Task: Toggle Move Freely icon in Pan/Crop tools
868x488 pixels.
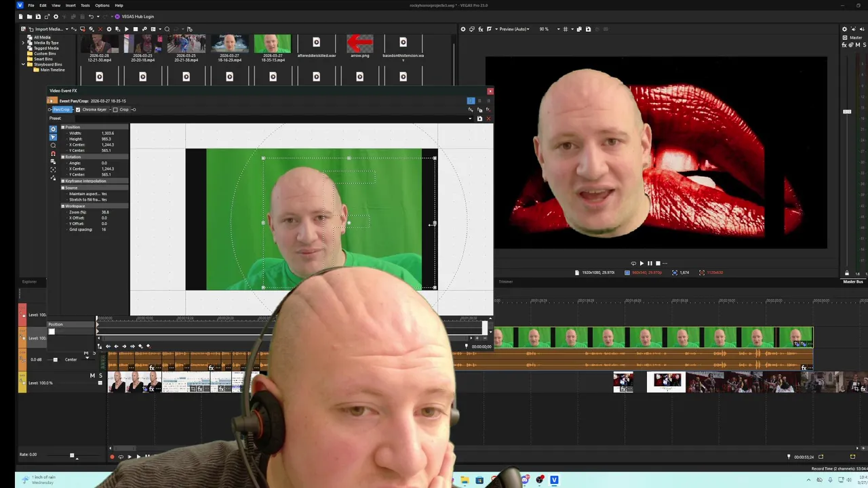Action: [54, 178]
